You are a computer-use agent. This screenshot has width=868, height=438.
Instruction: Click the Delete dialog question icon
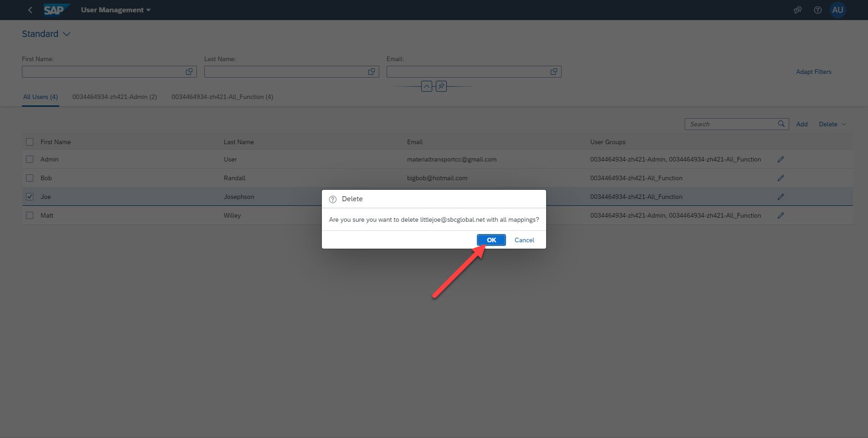pyautogui.click(x=333, y=199)
